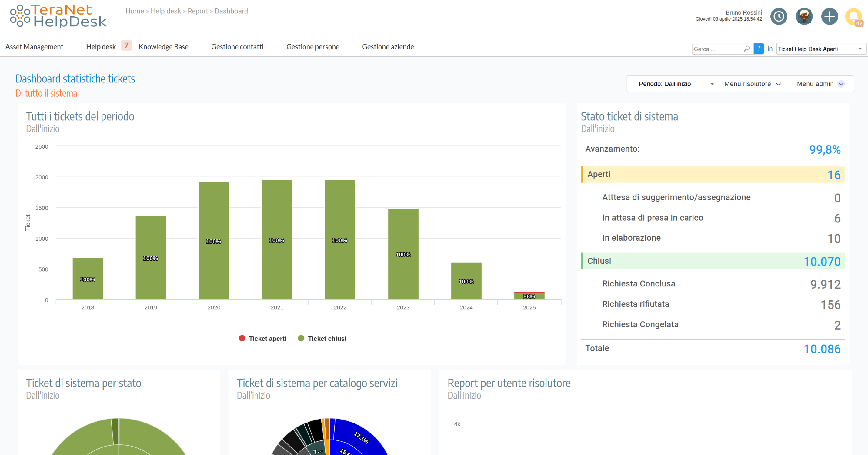Click the blue question mark help button
This screenshot has height=455, width=868.
click(759, 49)
